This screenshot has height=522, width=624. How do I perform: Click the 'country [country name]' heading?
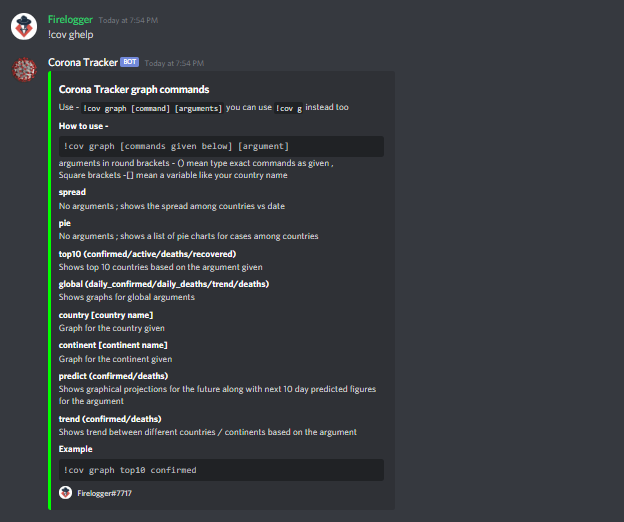[106, 315]
